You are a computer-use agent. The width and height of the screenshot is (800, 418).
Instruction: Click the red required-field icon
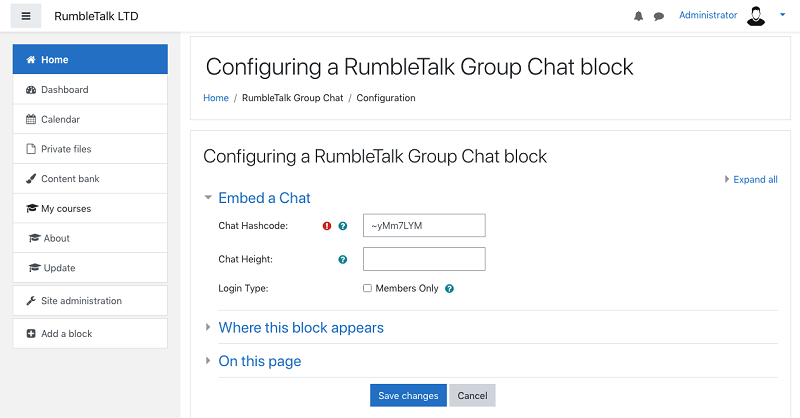[327, 226]
